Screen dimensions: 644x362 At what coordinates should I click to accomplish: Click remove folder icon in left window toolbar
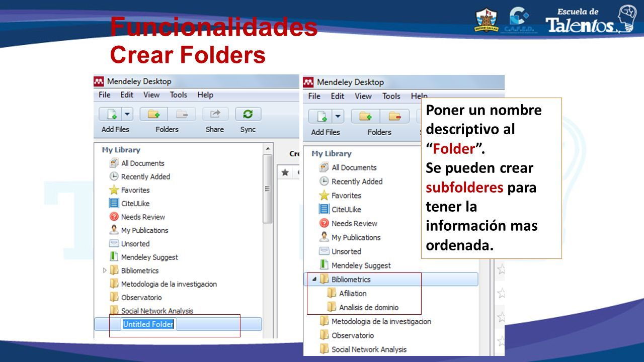pyautogui.click(x=182, y=114)
